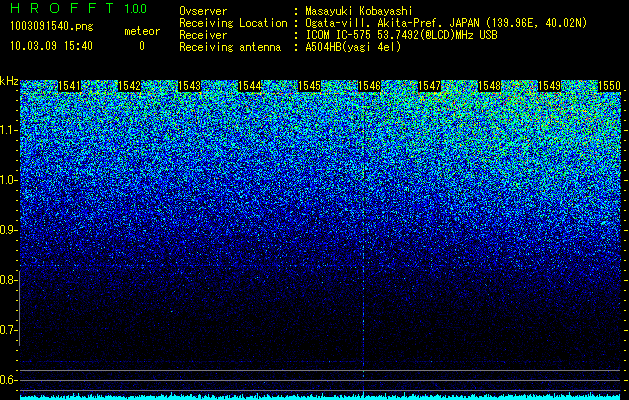This screenshot has width=629, height=400.
Task: Select antenna text A504HB(yagi 4el)
Action: coord(353,47)
